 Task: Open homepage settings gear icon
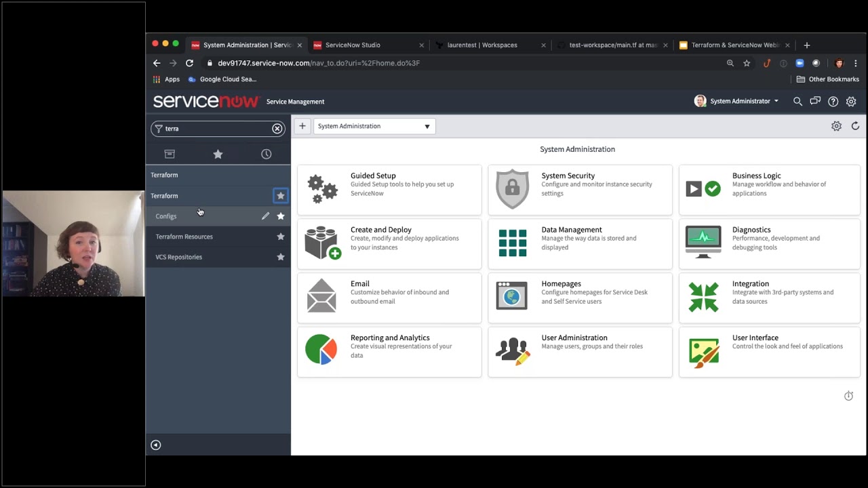(836, 126)
